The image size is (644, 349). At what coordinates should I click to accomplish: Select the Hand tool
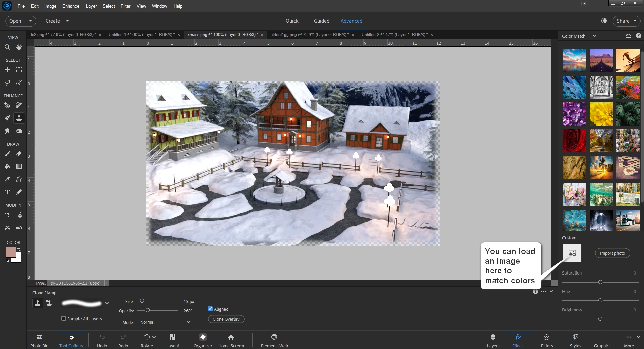pyautogui.click(x=19, y=47)
